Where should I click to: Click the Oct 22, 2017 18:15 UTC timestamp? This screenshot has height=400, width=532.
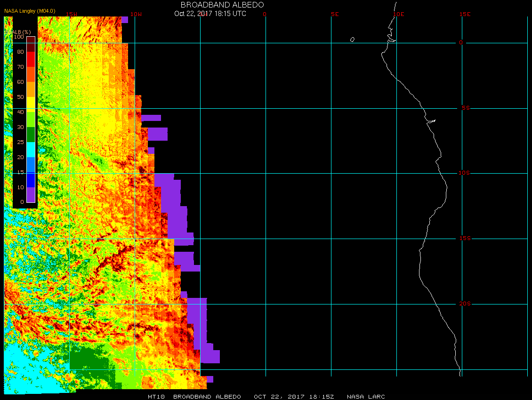tap(210, 14)
